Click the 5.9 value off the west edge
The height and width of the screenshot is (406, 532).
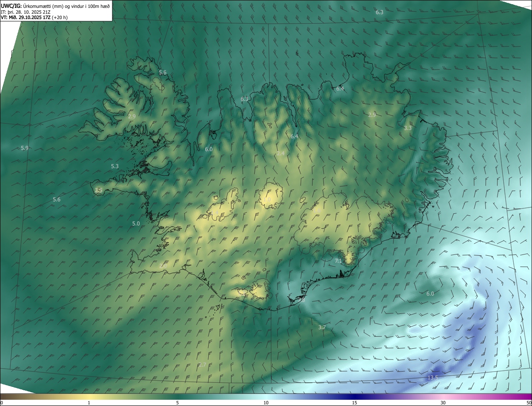25,148
